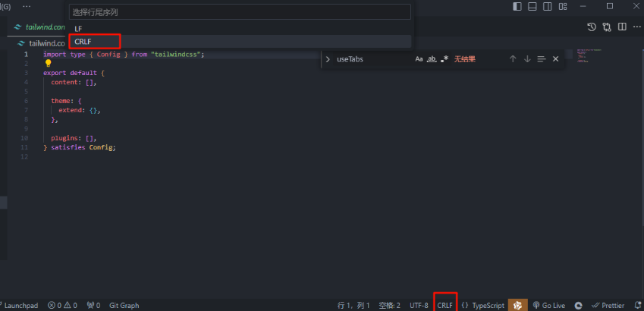Go to next match arrow
The height and width of the screenshot is (311, 644).
coord(527,59)
